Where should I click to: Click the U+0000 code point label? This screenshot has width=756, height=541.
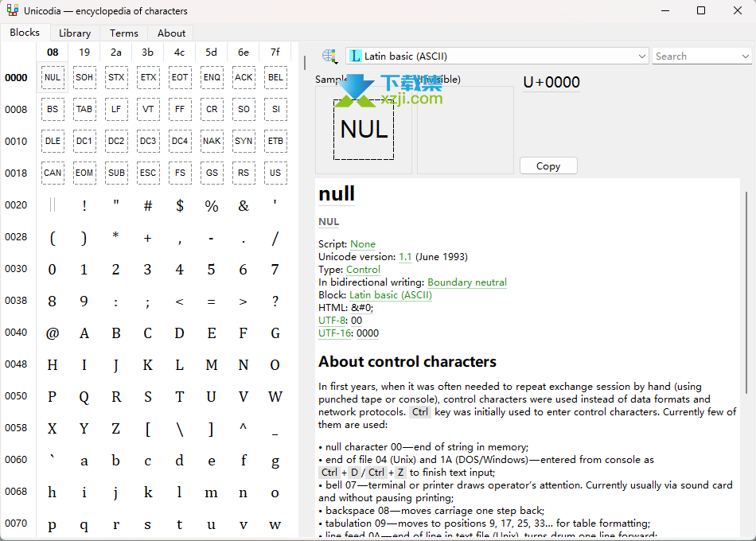pyautogui.click(x=551, y=83)
